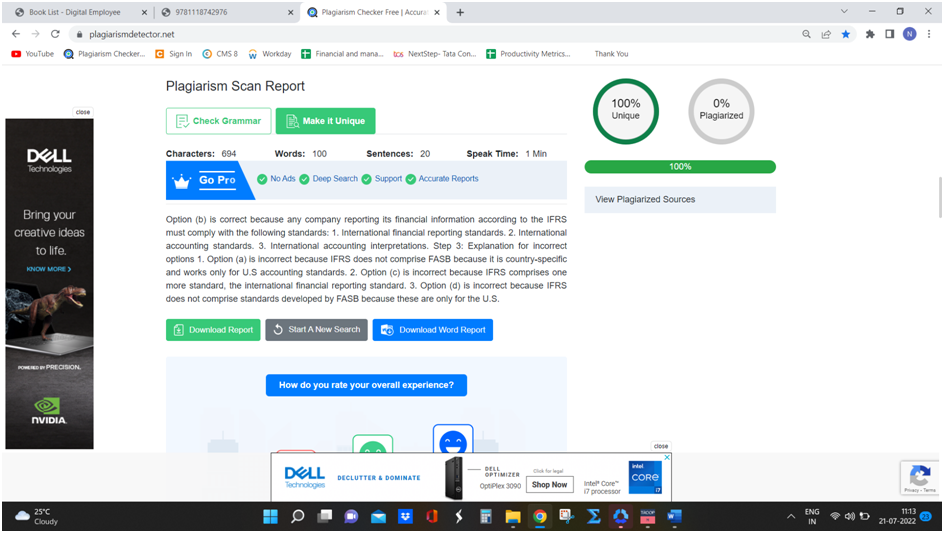The image size is (944, 533).
Task: Click Download Word Report button
Action: [x=432, y=330]
